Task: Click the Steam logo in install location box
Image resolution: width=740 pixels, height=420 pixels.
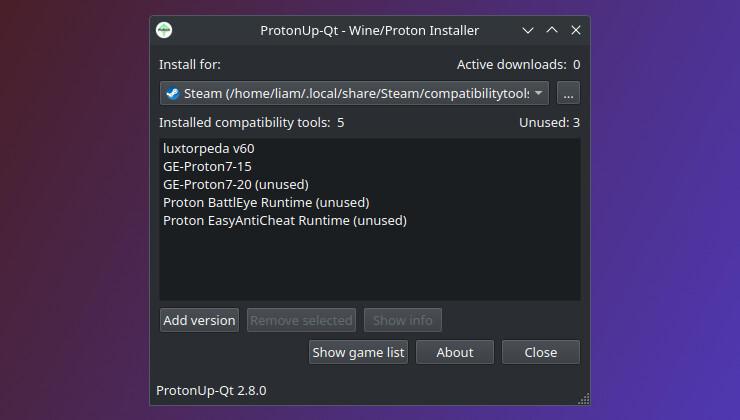Action: pos(172,94)
